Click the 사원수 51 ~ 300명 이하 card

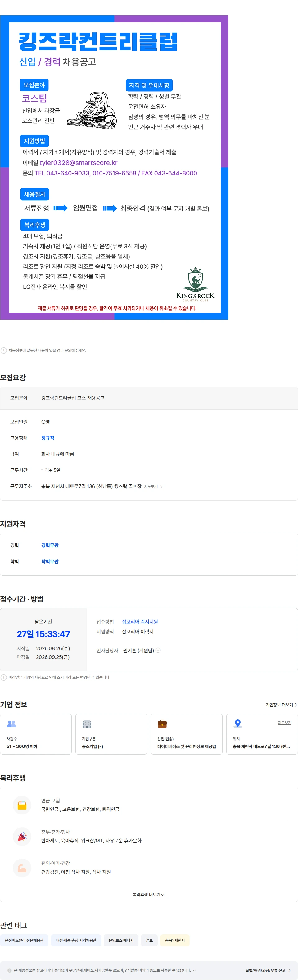[x=36, y=734]
